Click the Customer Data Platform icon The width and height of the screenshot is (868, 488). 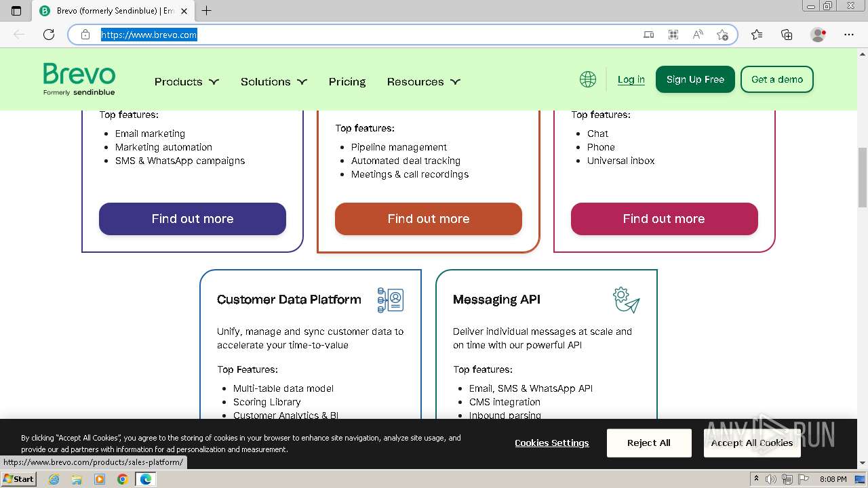pyautogui.click(x=391, y=300)
